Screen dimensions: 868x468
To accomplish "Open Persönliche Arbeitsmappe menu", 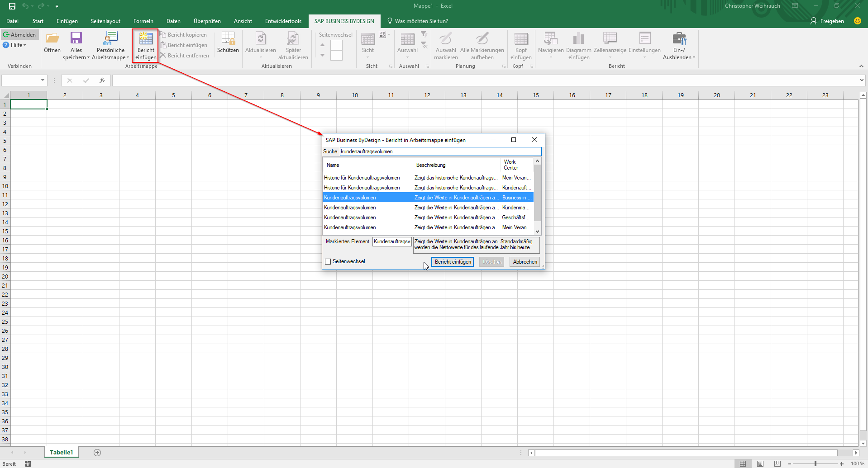I will coord(110,46).
